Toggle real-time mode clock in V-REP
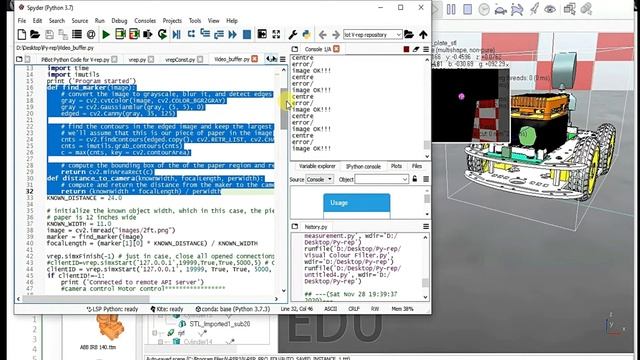640x360 pixels. (484, 9)
